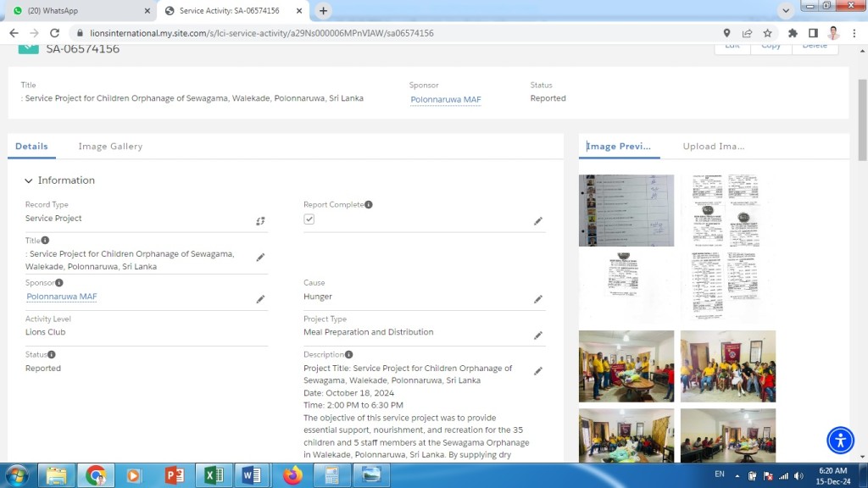Open the accessibility options button
This screenshot has width=868, height=488.
pyautogui.click(x=840, y=441)
